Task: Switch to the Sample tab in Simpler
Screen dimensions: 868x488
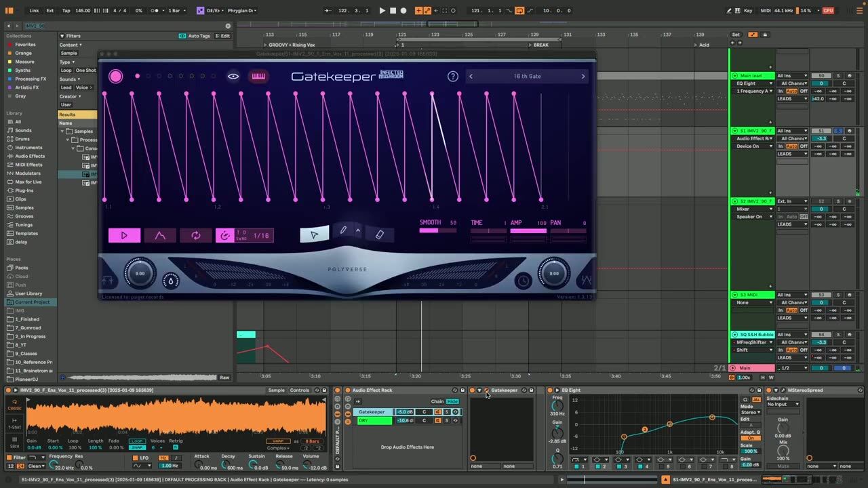Action: (277, 390)
